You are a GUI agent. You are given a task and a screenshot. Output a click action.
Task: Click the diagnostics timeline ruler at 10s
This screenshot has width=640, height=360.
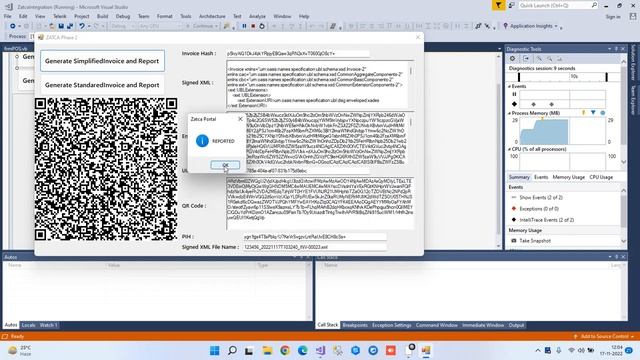574,77
